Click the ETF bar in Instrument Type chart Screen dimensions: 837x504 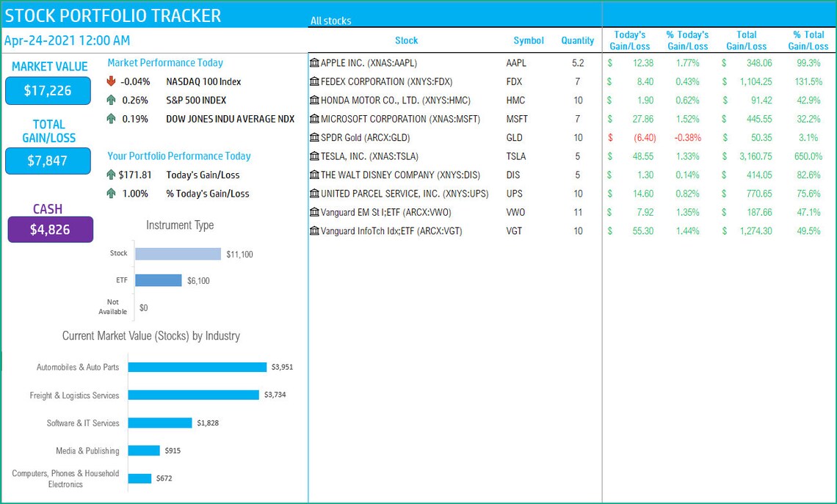pos(159,280)
